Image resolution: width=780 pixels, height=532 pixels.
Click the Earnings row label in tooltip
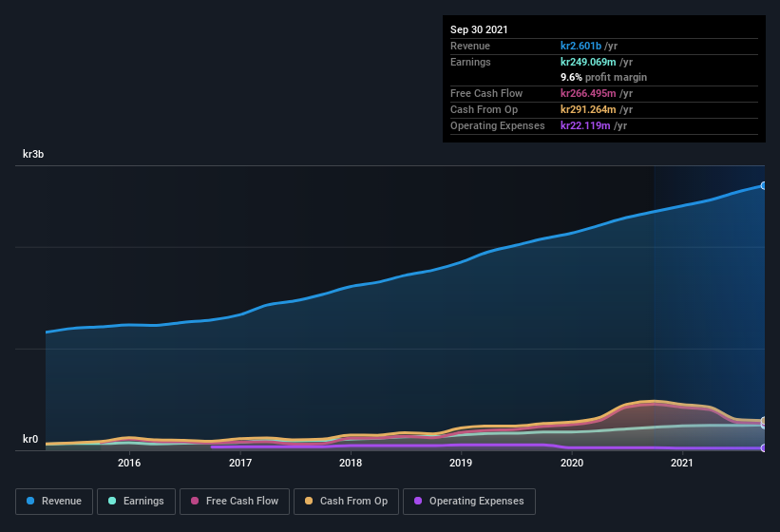click(x=470, y=62)
